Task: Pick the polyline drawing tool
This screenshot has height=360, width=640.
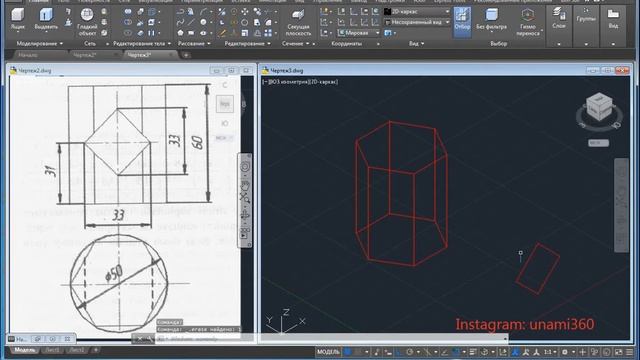Action: [181, 12]
